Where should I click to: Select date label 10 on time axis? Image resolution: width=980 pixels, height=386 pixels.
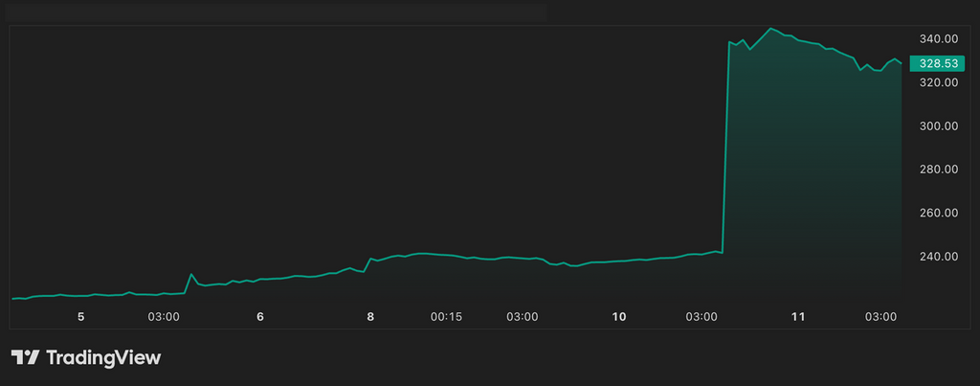point(619,316)
